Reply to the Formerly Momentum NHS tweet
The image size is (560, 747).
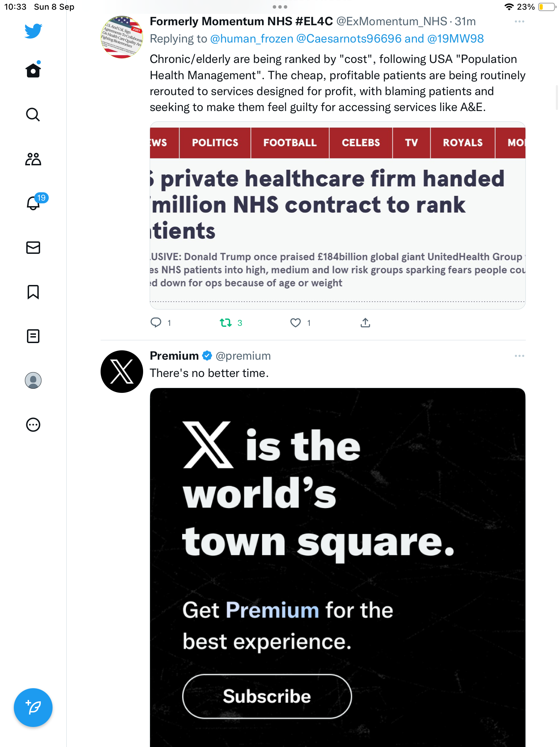(x=156, y=322)
